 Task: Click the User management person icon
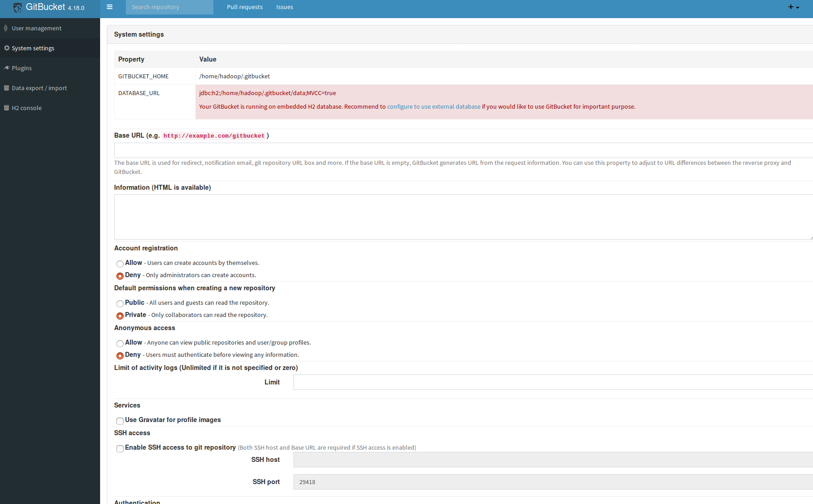click(6, 28)
